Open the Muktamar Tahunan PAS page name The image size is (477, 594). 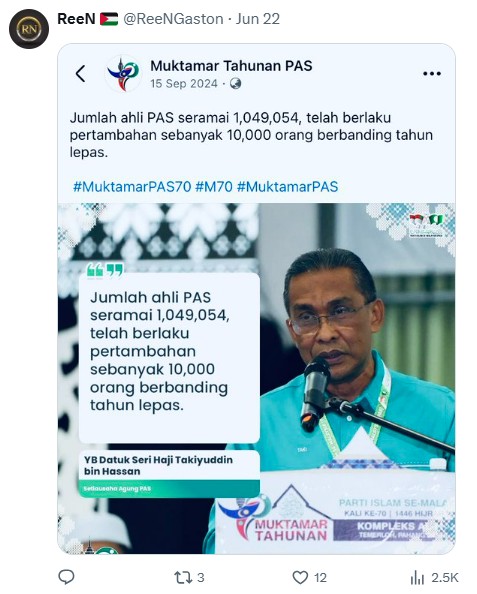point(231,66)
